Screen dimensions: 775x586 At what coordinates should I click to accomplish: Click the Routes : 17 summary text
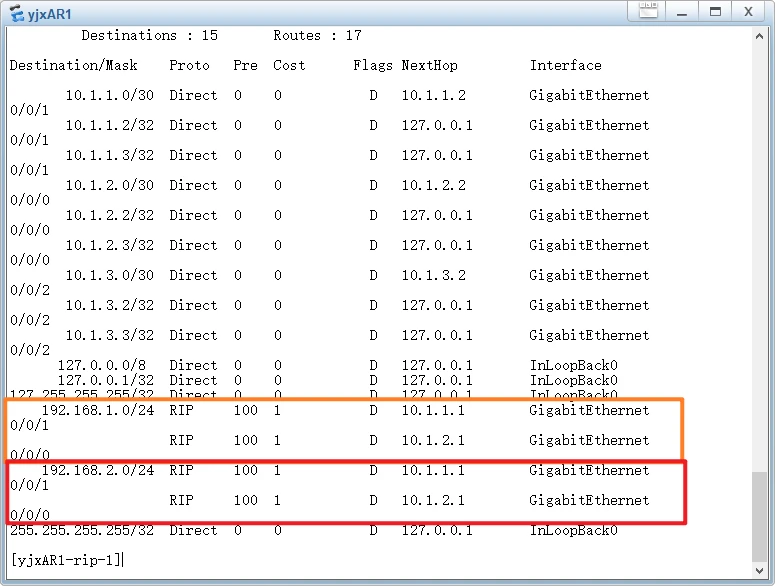pos(317,35)
